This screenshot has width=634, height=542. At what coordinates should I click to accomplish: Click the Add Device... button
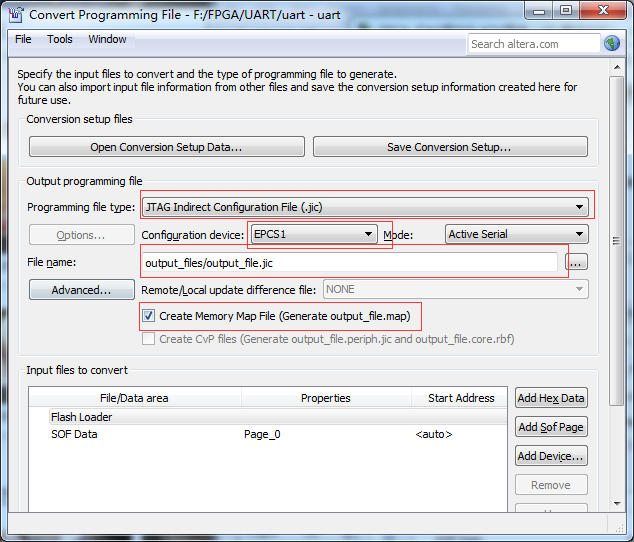tap(551, 456)
